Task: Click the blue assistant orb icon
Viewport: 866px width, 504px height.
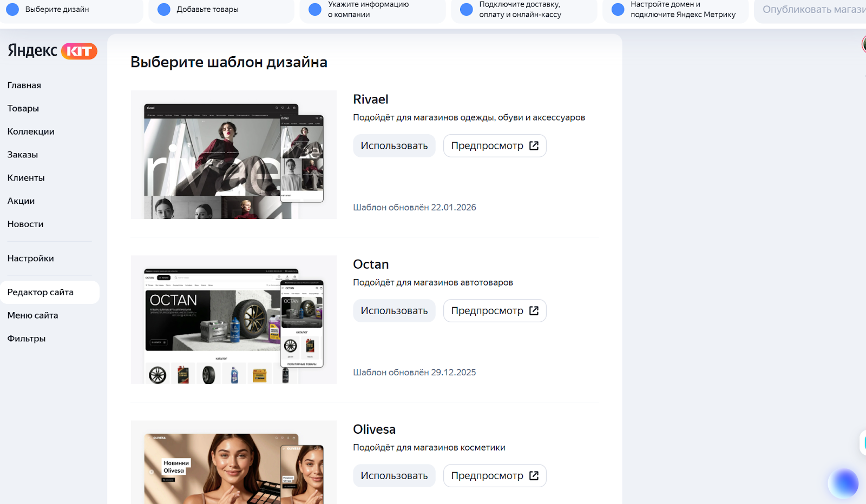Action: point(843,483)
